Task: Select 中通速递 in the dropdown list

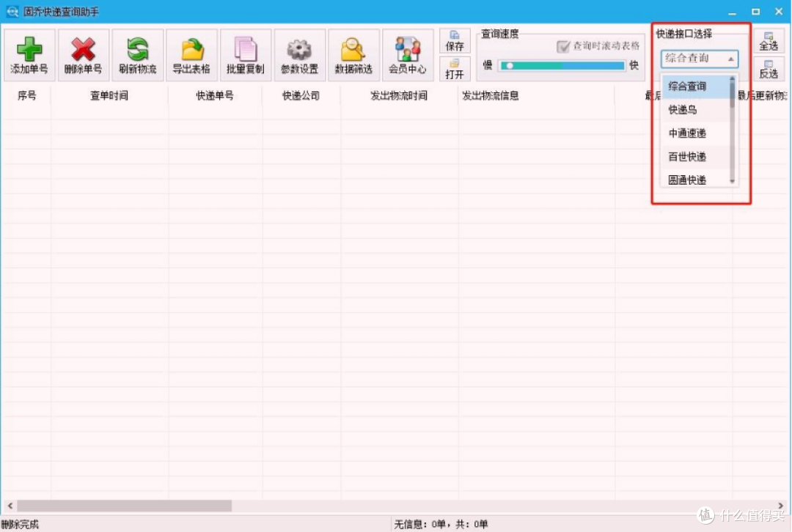Action: click(695, 133)
